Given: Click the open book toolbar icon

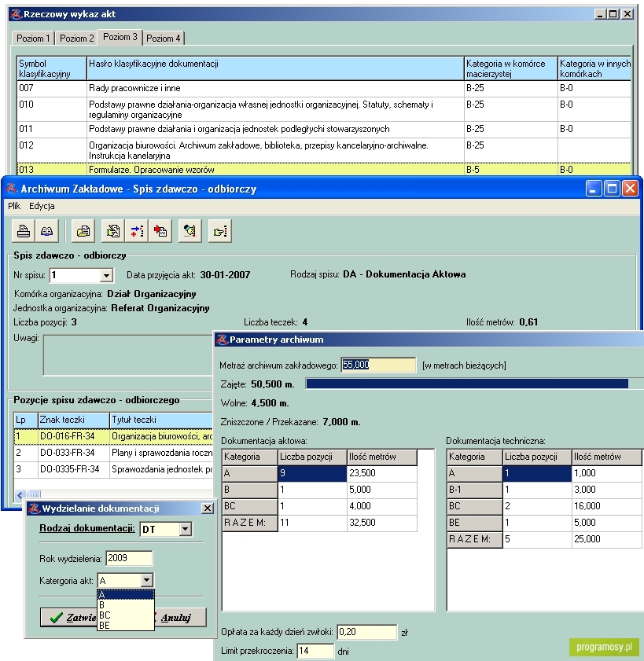Looking at the screenshot, I should [47, 231].
